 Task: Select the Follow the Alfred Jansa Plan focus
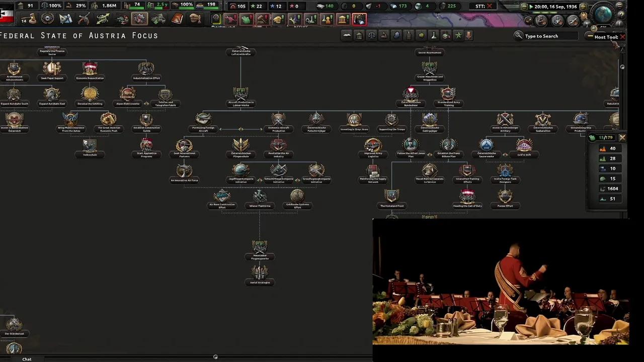pos(411,148)
